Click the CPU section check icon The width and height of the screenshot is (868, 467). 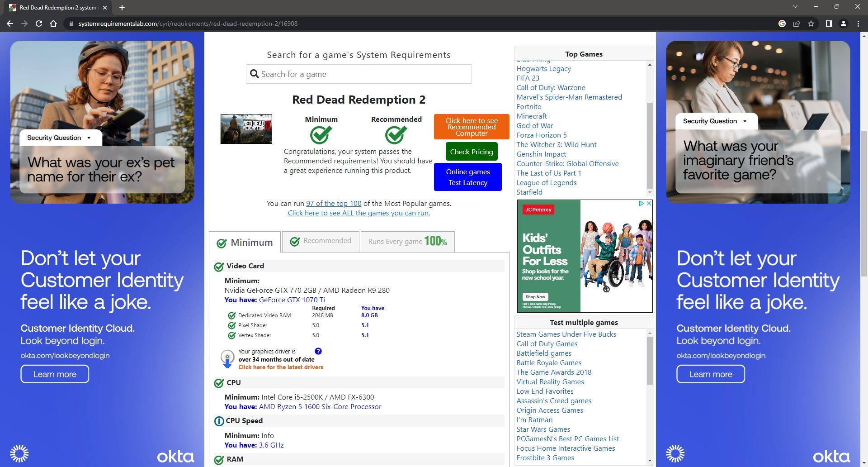coord(219,383)
